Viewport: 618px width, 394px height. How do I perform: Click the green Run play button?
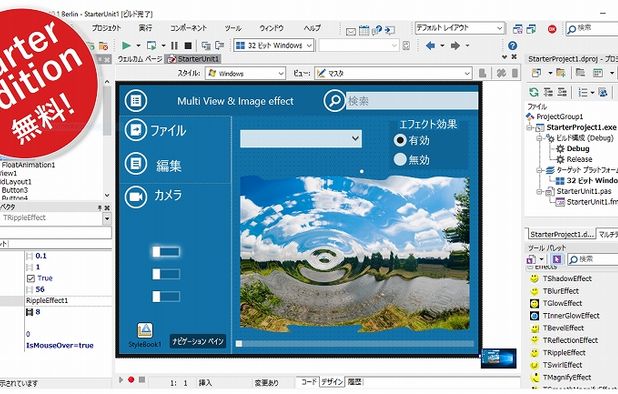127,46
